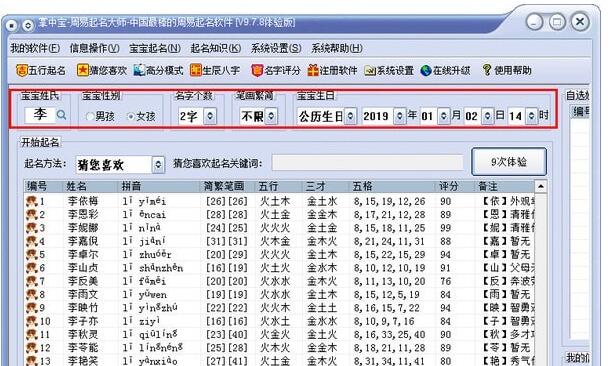
Task: Click the avatar icon of row 5
Action: 31,255
